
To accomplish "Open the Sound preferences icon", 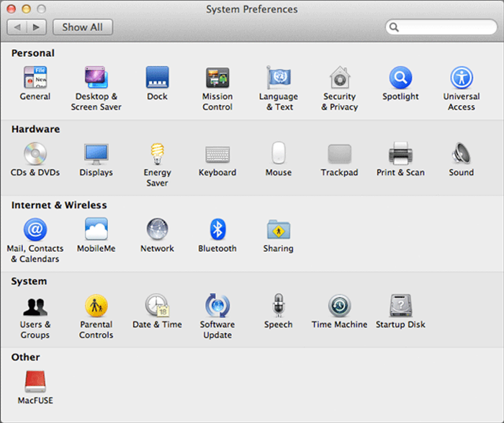I will 462,153.
